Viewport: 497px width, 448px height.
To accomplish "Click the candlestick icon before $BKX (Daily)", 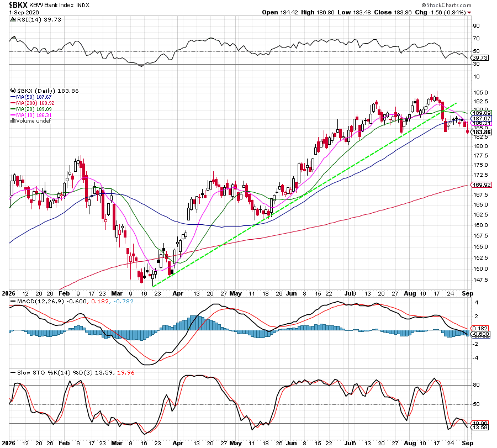I will click(x=13, y=91).
